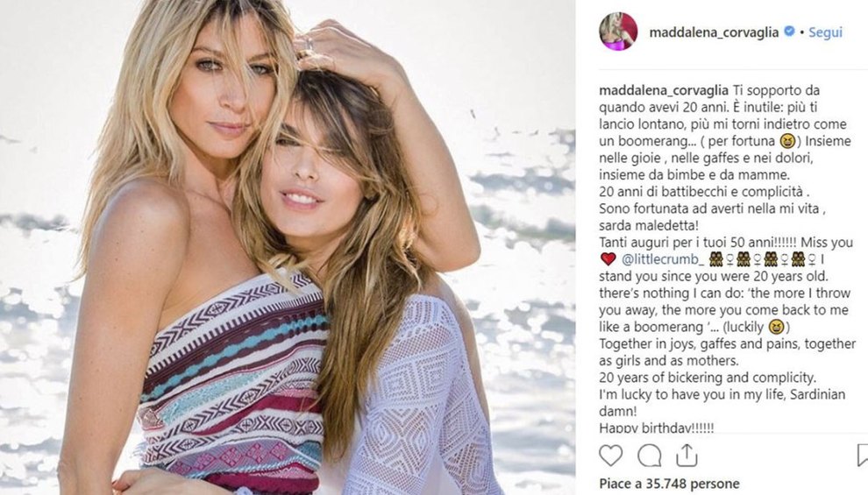Click the blue verified badge beside the username

point(789,32)
